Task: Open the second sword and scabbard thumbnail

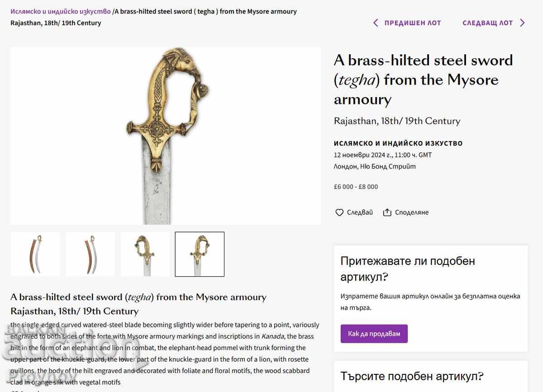Action: point(90,254)
